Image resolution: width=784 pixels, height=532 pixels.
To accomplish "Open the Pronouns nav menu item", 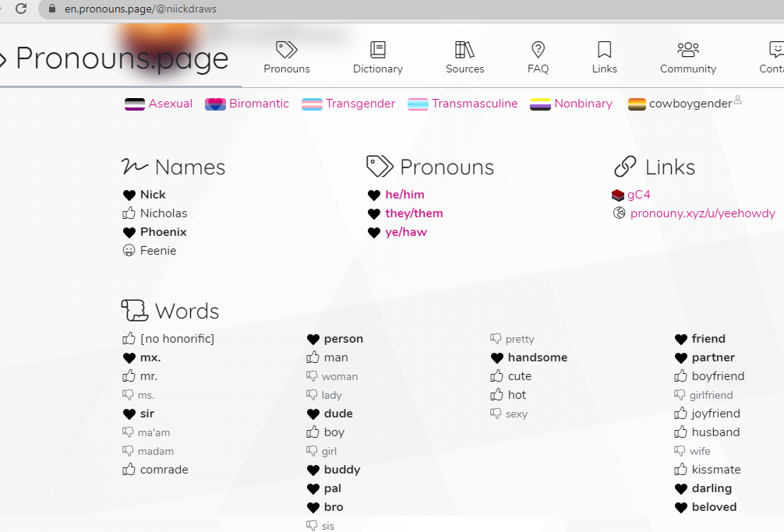I will click(287, 58).
